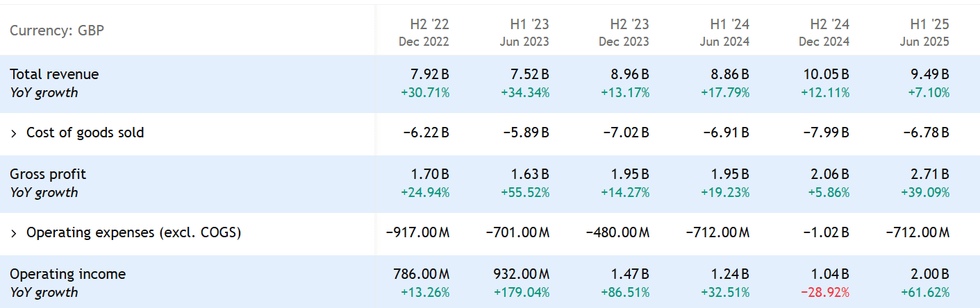Click the Total revenue row label

point(54,75)
